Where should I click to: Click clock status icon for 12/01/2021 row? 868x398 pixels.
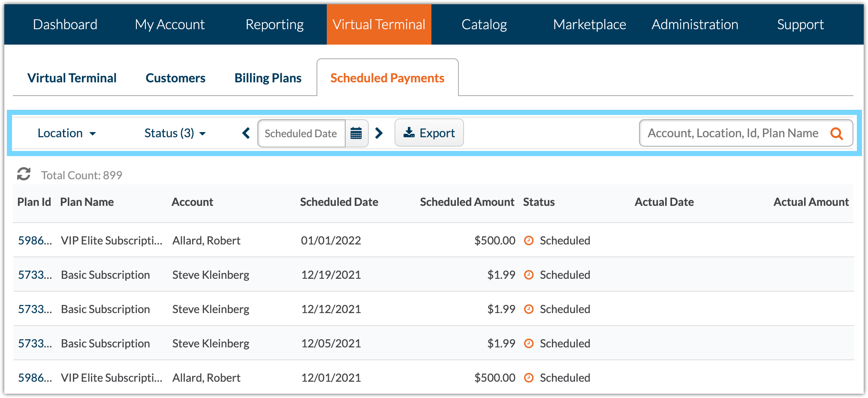[529, 378]
